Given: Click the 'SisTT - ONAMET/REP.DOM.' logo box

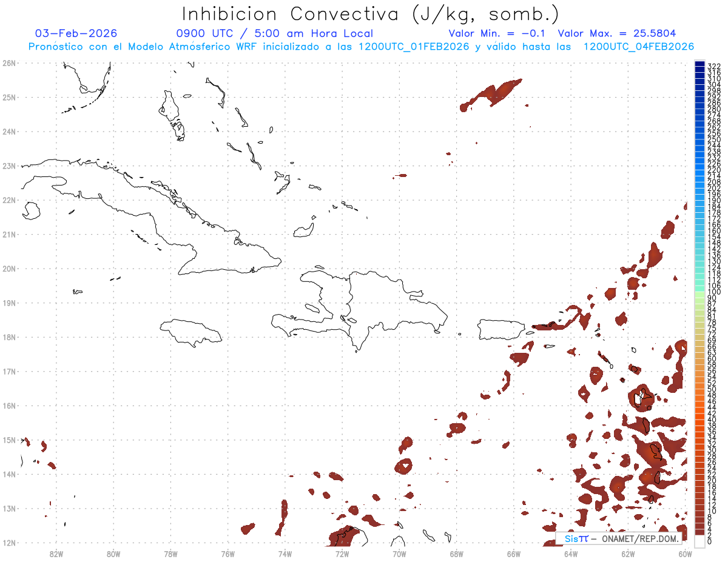Looking at the screenshot, I should (618, 538).
